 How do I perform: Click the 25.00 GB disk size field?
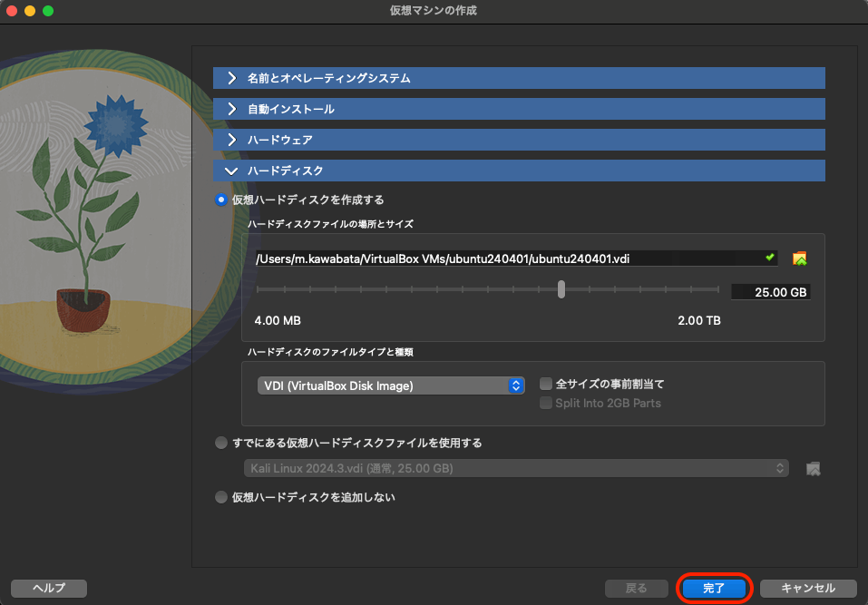tap(771, 292)
